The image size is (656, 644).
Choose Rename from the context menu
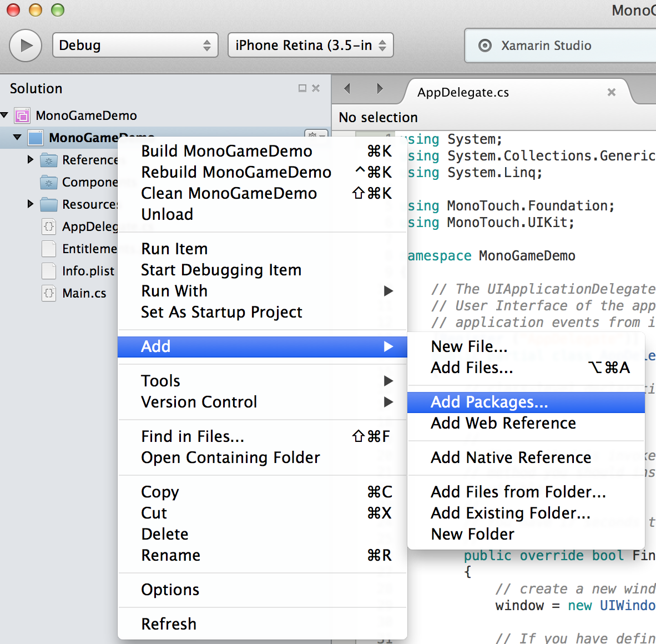click(x=263, y=555)
